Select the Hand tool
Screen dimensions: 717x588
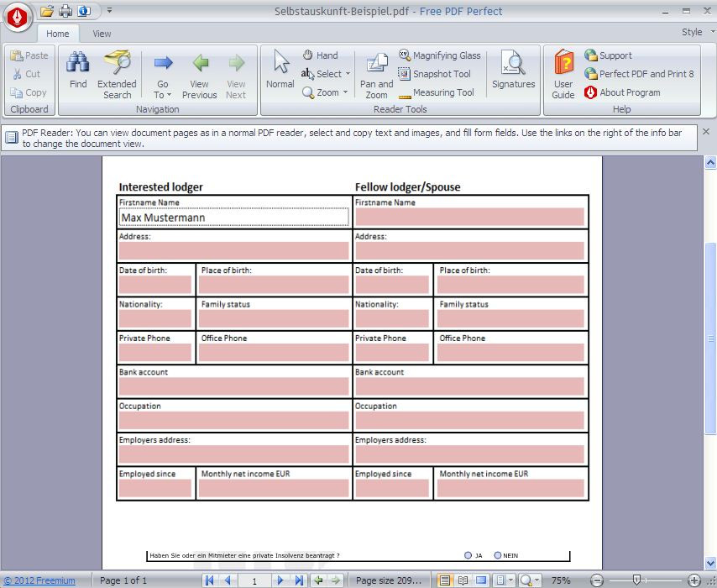[321, 55]
